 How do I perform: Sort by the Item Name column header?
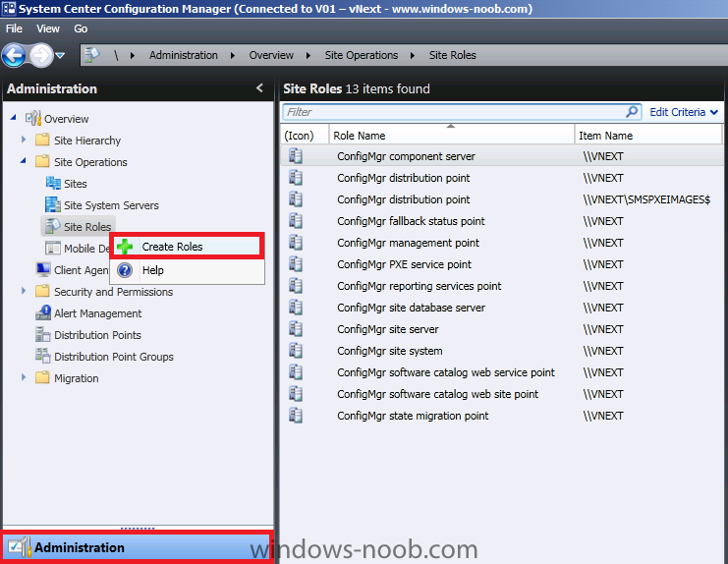pos(648,135)
